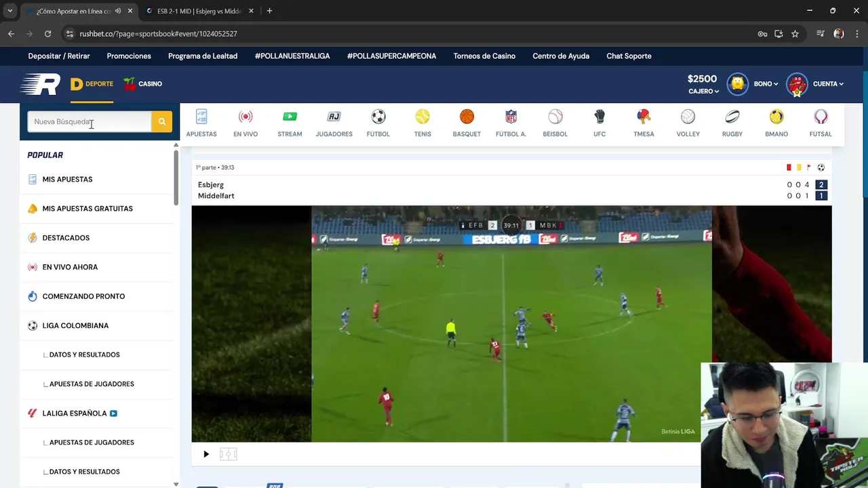Select the Futsal sport icon
This screenshot has width=868, height=488.
click(821, 117)
